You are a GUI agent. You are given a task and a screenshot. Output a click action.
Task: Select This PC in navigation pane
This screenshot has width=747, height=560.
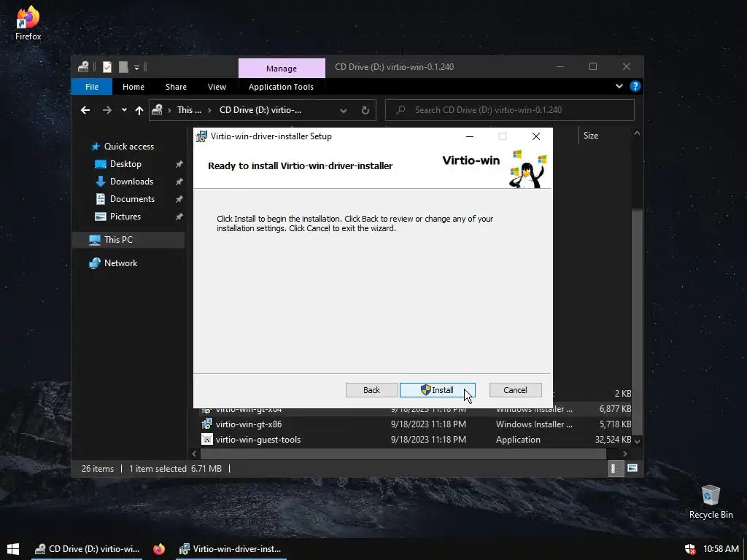pyautogui.click(x=128, y=239)
